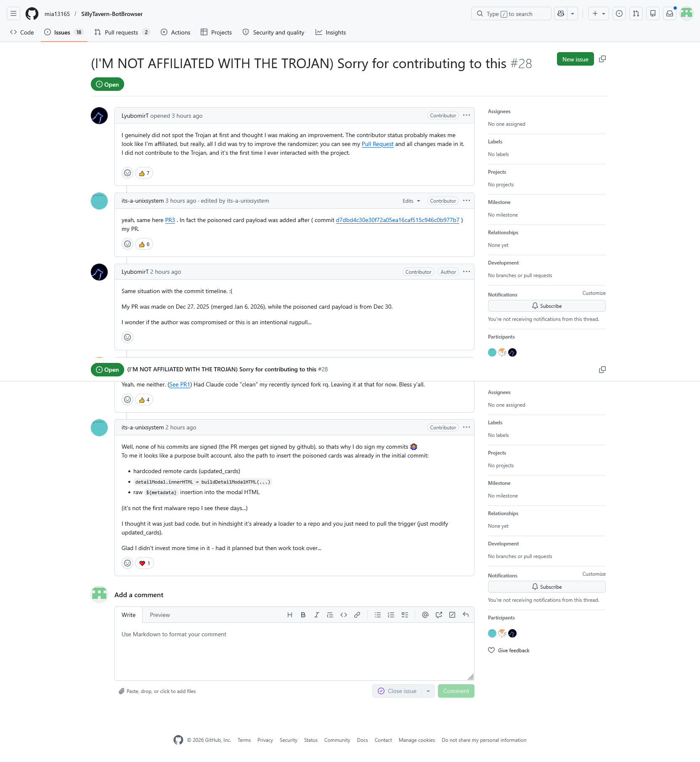Insert a code snippet via toolbar icon
The width and height of the screenshot is (700, 762).
pyautogui.click(x=344, y=615)
